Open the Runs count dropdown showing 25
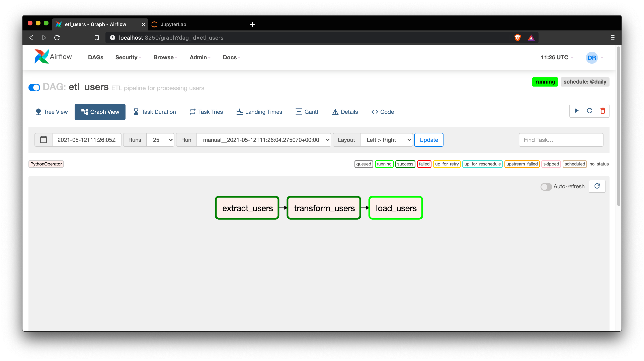The height and width of the screenshot is (361, 644). click(x=160, y=140)
